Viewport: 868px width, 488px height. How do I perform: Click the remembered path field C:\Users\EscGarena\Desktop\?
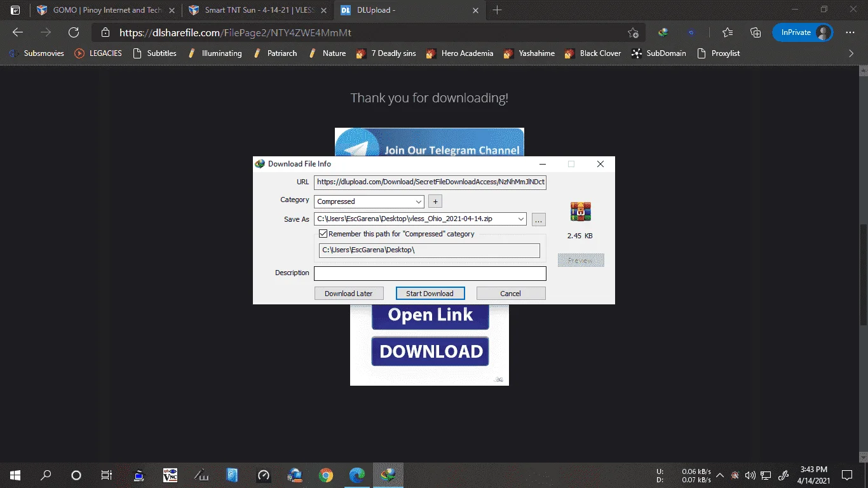(x=430, y=250)
